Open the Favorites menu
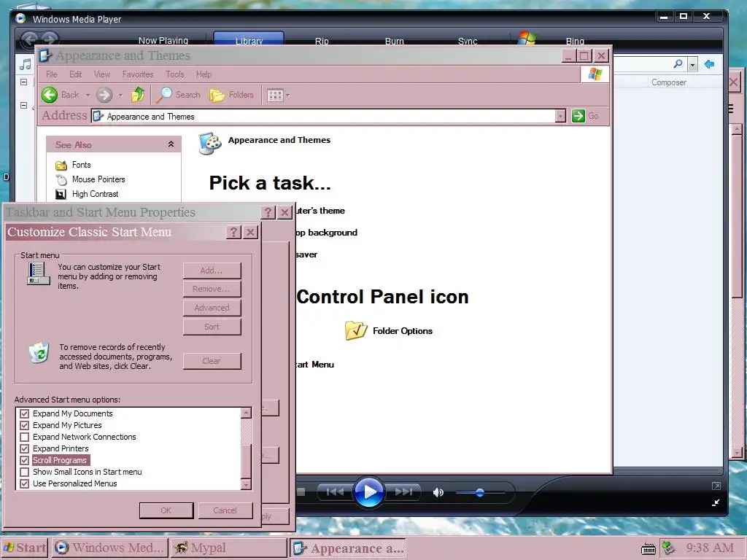The width and height of the screenshot is (747, 560). point(138,74)
